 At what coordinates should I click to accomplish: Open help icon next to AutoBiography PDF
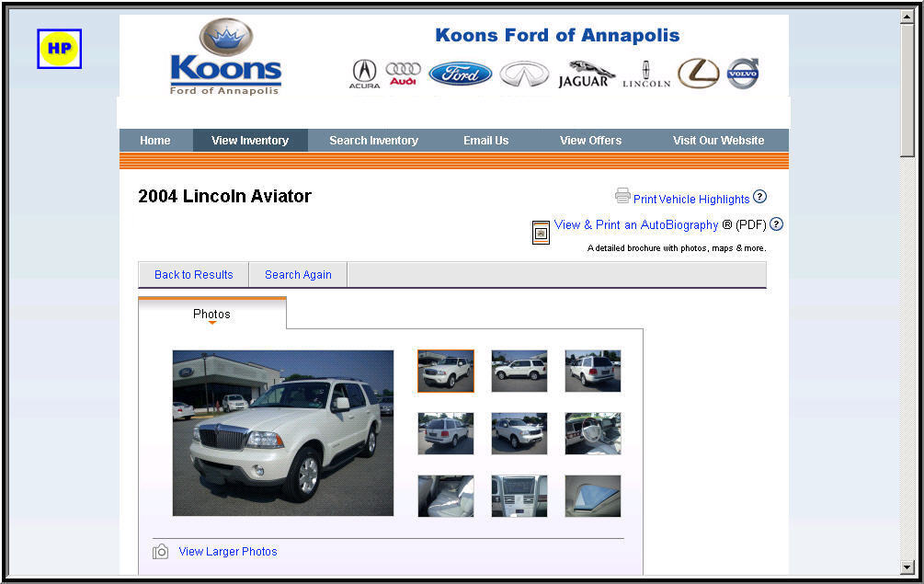pos(776,223)
